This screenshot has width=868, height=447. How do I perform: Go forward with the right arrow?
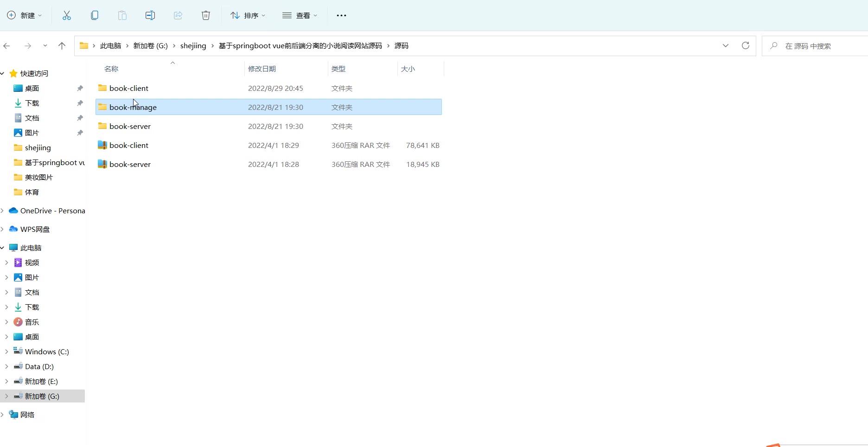tap(28, 45)
